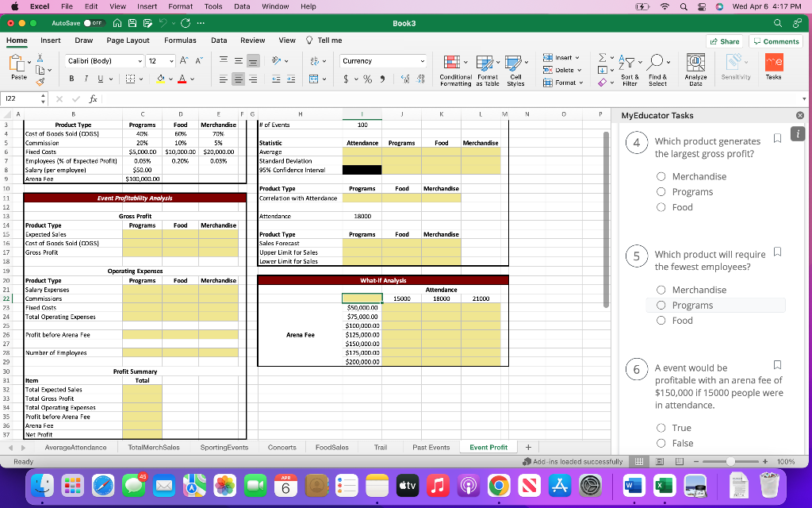812x508 pixels.
Task: Select False for question 6
Action: click(x=661, y=443)
